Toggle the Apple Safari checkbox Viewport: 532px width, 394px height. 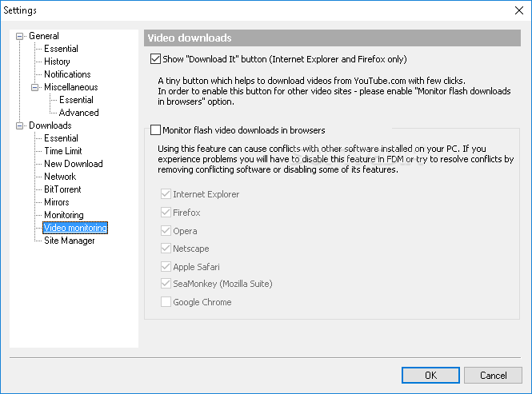click(166, 266)
